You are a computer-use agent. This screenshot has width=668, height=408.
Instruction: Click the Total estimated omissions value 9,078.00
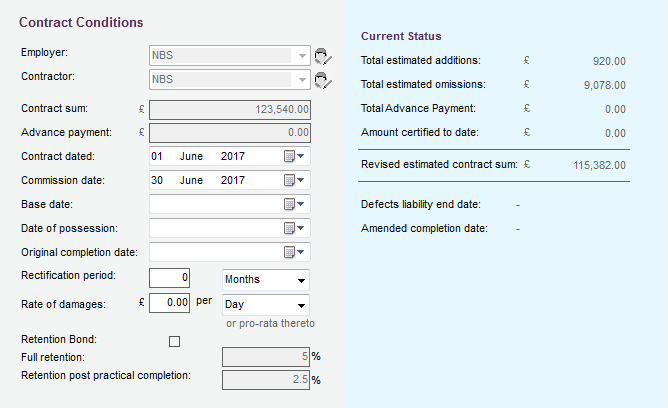pos(605,85)
